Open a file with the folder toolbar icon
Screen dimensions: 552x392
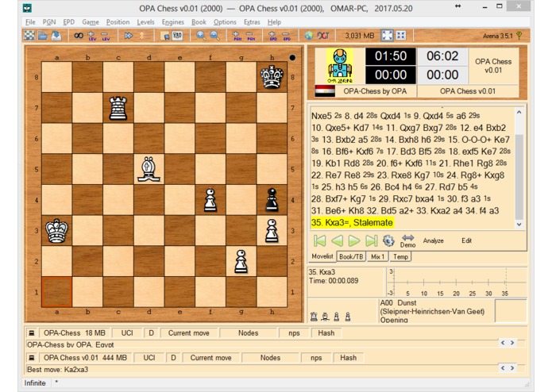(x=43, y=36)
